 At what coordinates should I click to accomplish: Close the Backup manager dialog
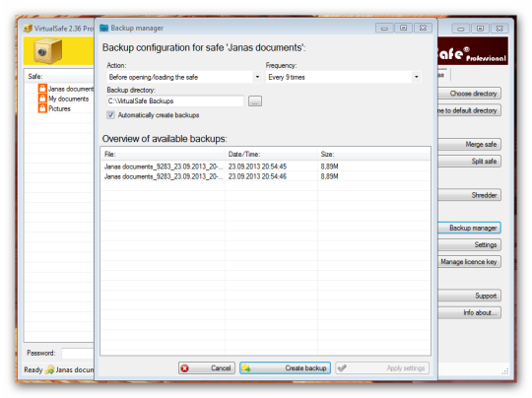click(x=423, y=28)
